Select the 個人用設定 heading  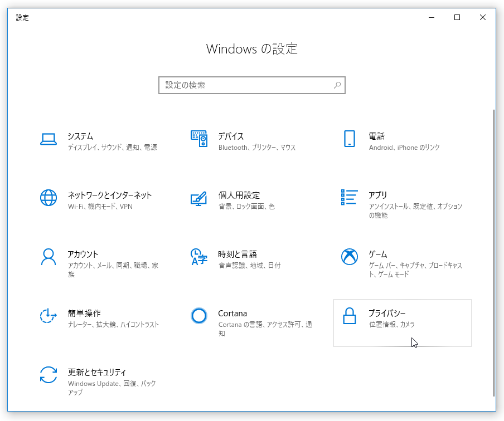[x=239, y=195]
